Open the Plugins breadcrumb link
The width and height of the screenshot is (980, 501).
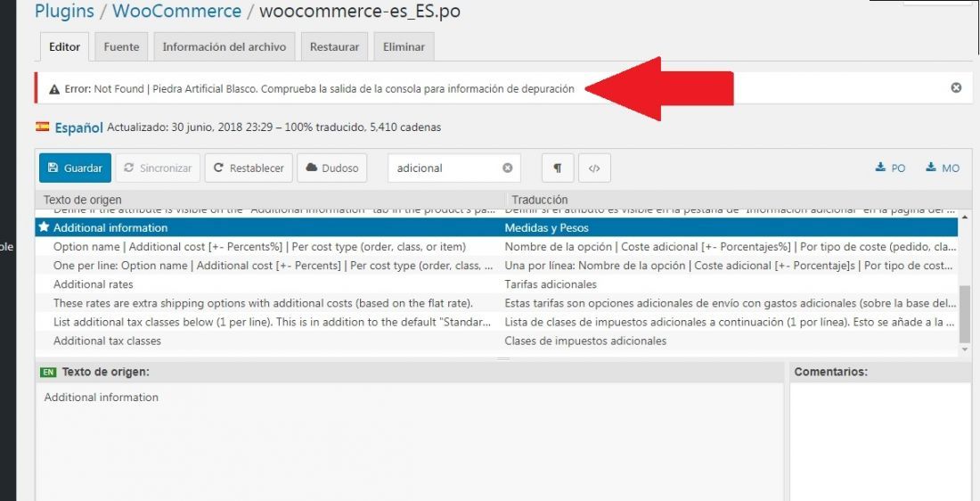tap(64, 12)
